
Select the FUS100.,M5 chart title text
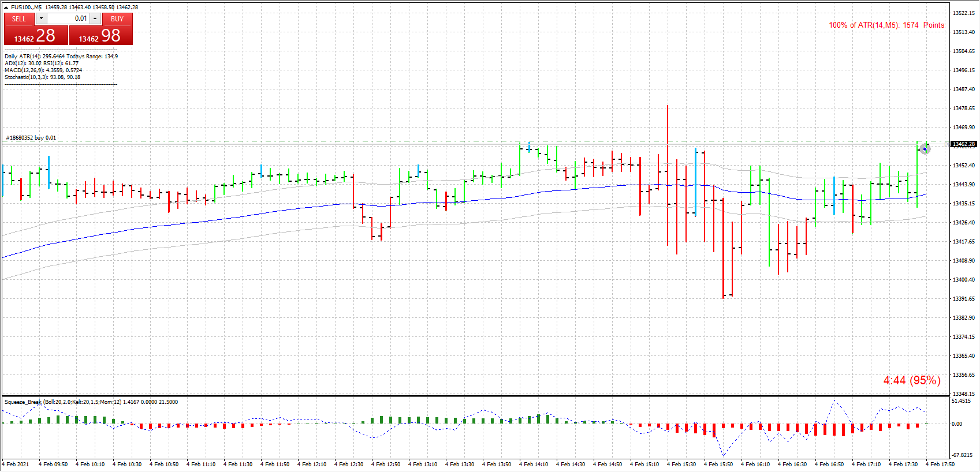27,8
